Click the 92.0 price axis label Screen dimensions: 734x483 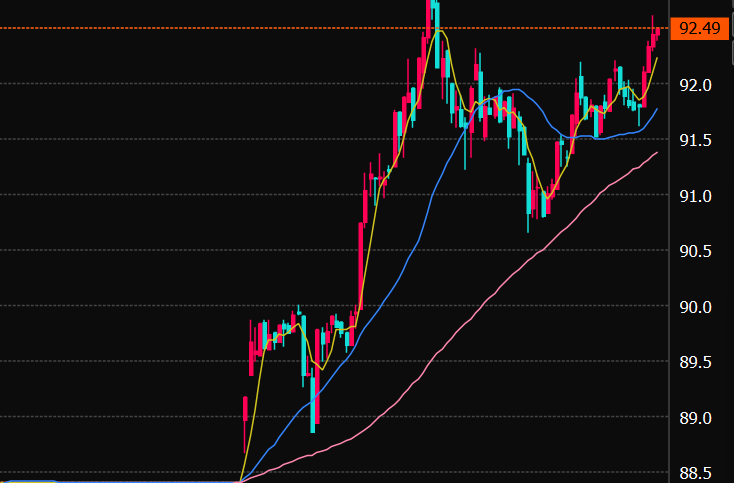tap(694, 85)
